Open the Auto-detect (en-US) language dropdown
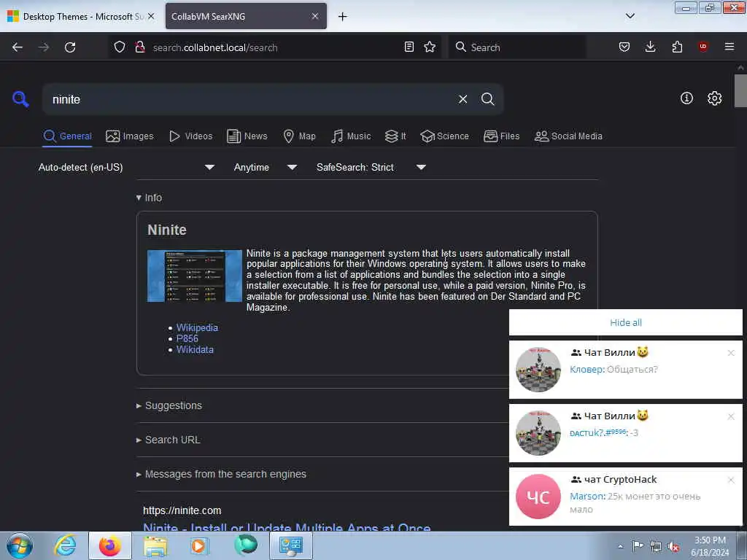747x560 pixels. [x=126, y=168]
